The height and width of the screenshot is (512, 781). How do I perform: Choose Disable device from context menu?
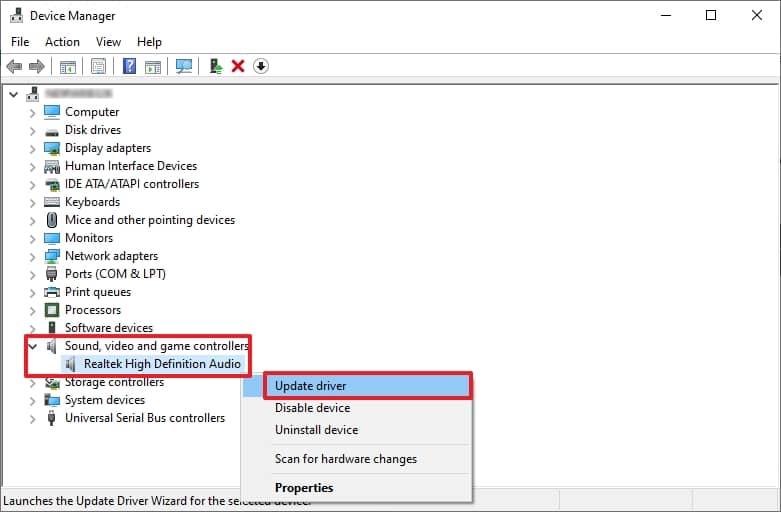357,408
